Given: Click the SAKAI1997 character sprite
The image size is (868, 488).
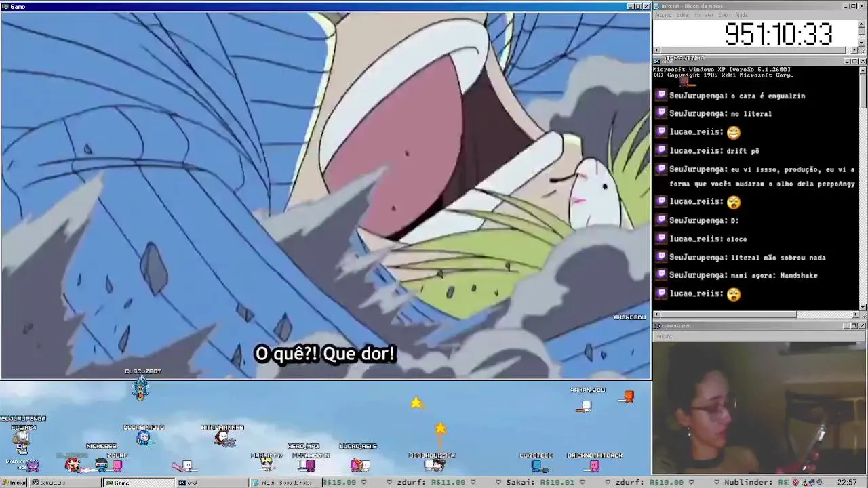Looking at the screenshot, I should click(x=267, y=464).
